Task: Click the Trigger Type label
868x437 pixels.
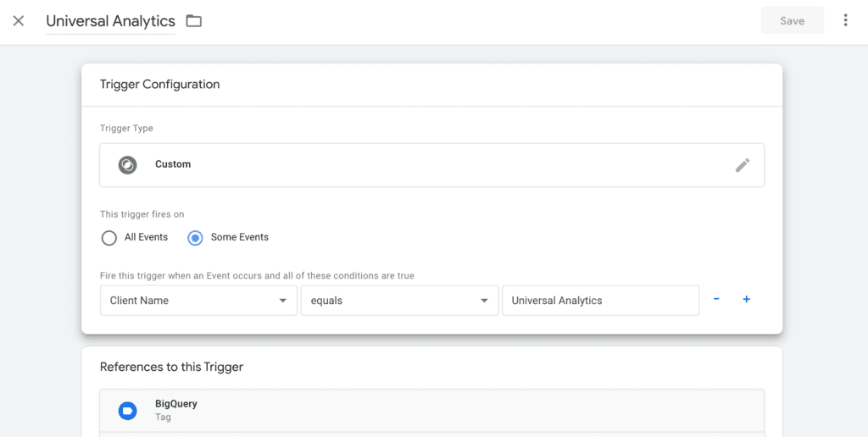Action: click(x=126, y=129)
